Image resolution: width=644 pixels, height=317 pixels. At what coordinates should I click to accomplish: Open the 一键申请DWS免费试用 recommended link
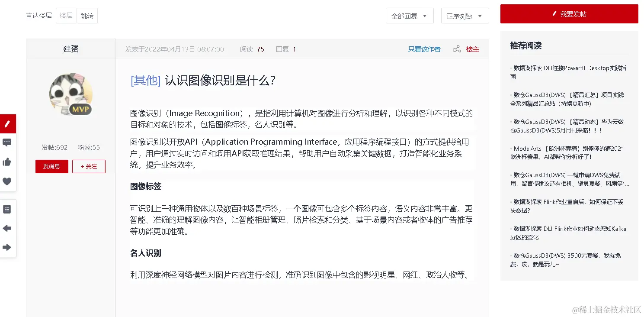pyautogui.click(x=570, y=179)
